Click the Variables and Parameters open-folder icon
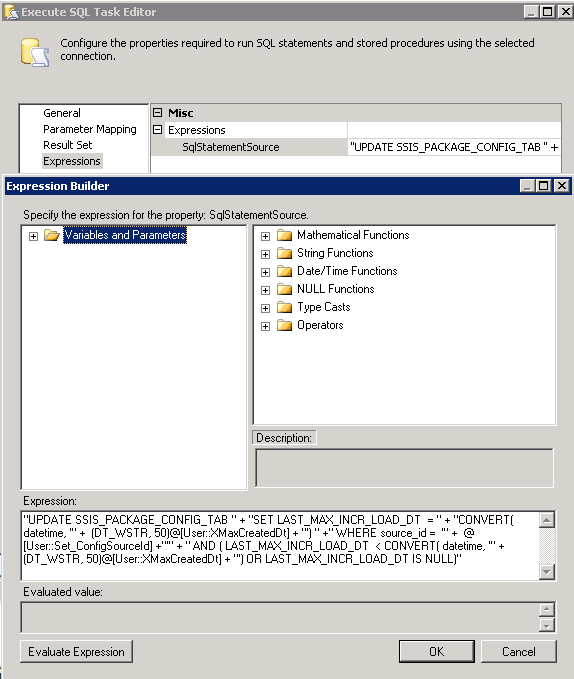This screenshot has width=574, height=679. pos(52,236)
